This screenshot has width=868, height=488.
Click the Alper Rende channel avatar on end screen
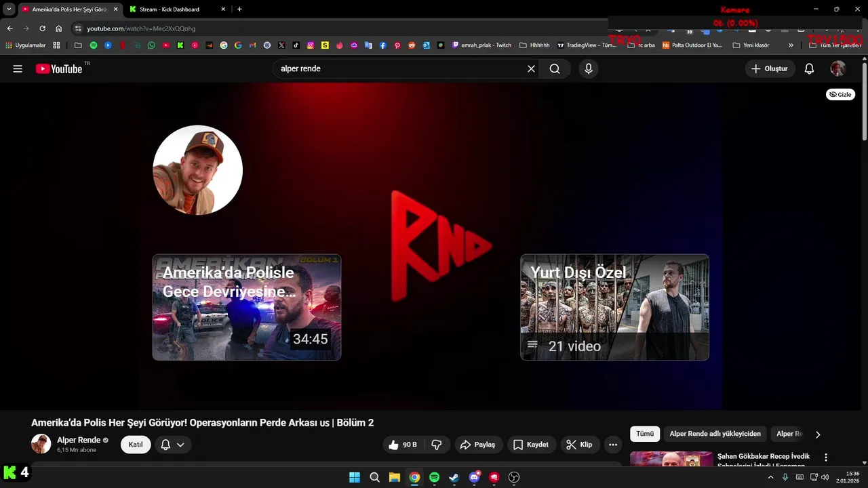[x=197, y=170]
